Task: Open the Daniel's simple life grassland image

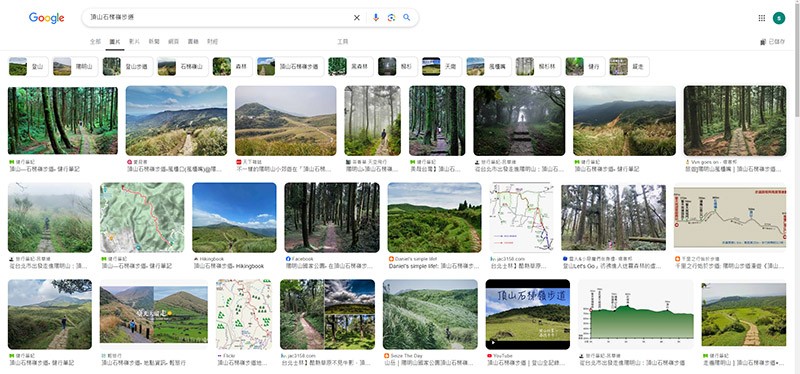Action: [434, 217]
